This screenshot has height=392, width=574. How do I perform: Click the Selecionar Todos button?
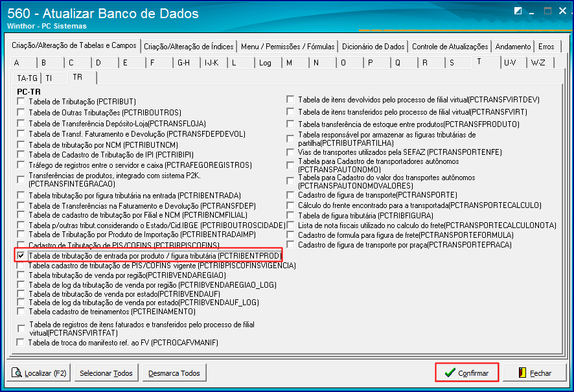[106, 372]
